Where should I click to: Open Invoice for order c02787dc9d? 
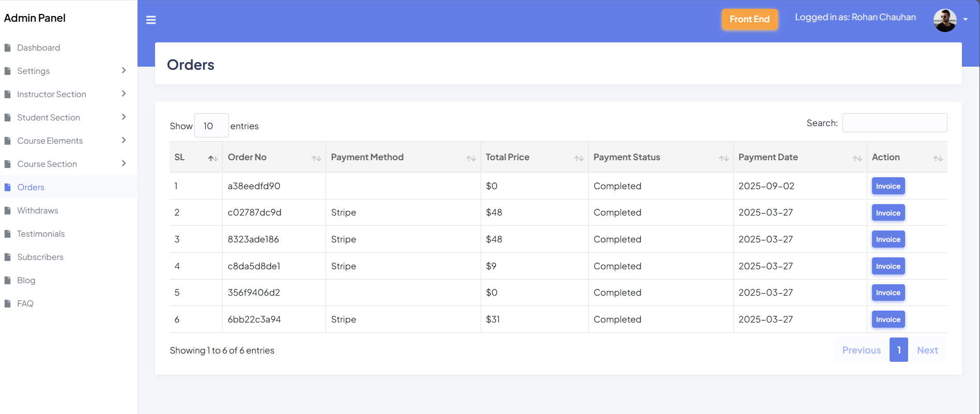888,213
